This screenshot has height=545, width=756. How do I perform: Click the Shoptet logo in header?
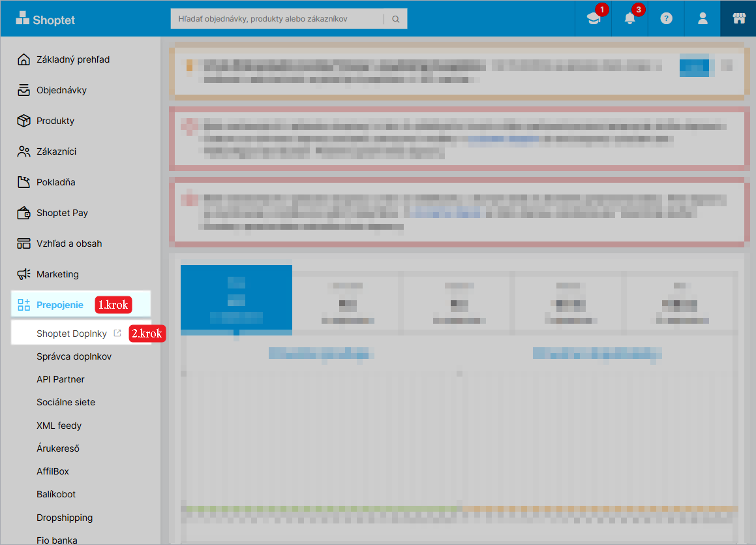(x=46, y=19)
